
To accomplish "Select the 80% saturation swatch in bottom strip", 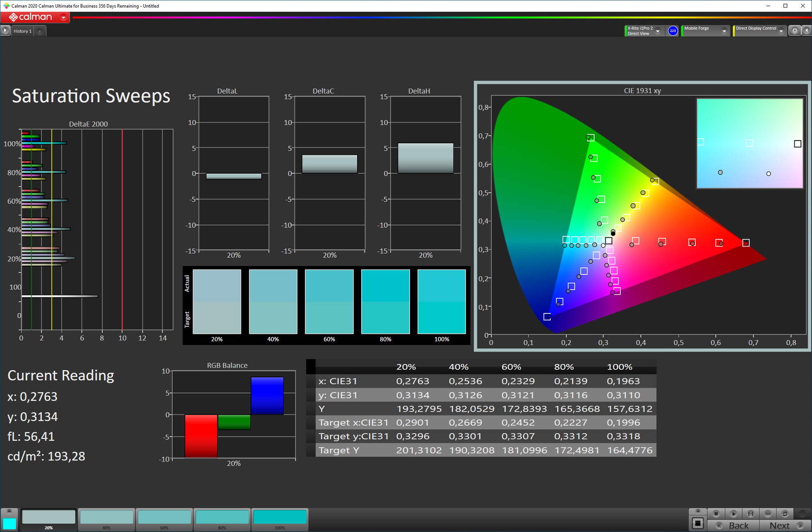I will coord(222,519).
